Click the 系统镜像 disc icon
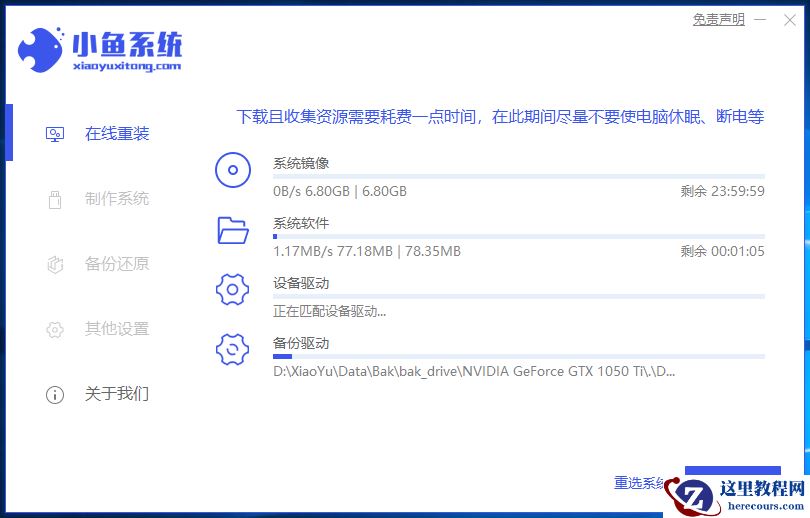Viewport: 810px width, 518px height. (233, 170)
